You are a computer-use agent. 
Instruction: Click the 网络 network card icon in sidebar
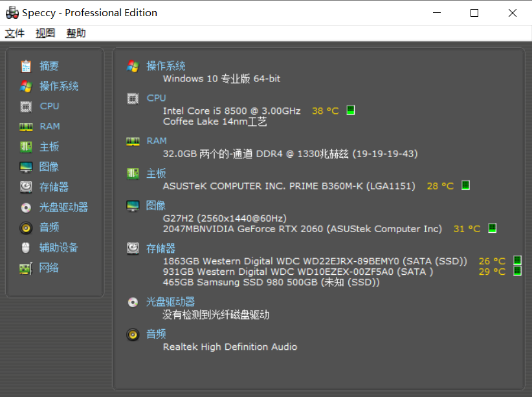point(26,268)
